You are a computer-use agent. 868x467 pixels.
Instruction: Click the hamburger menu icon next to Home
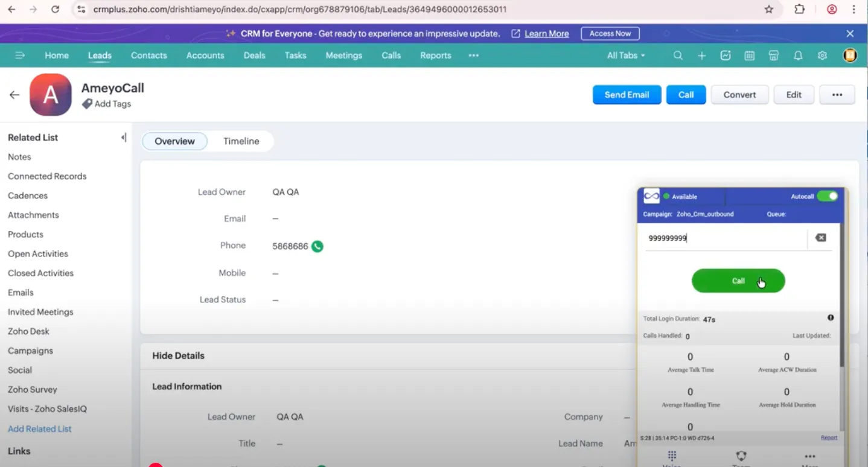pos(20,56)
